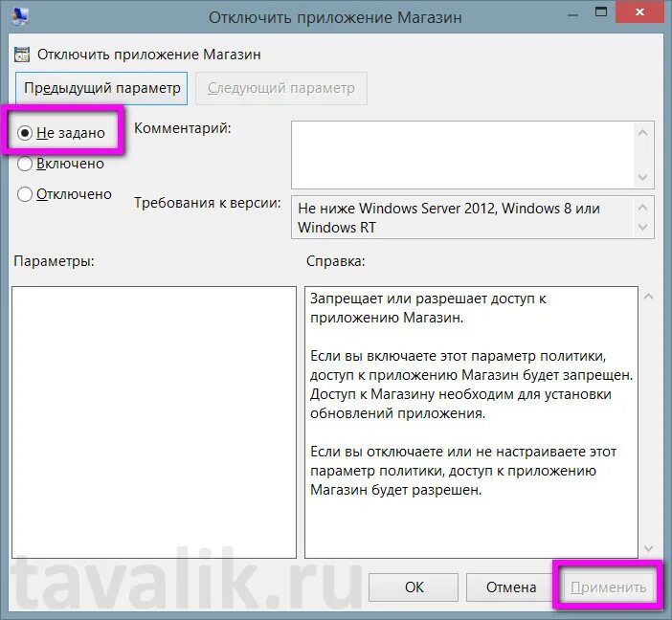Click the comment box scroll down arrow
Viewport: 672px width, 620px height.
(642, 177)
